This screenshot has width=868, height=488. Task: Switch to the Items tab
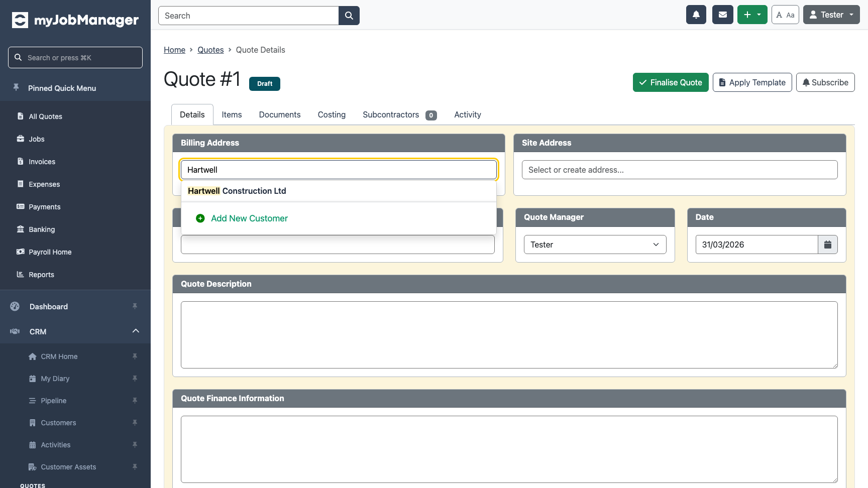coord(232,114)
